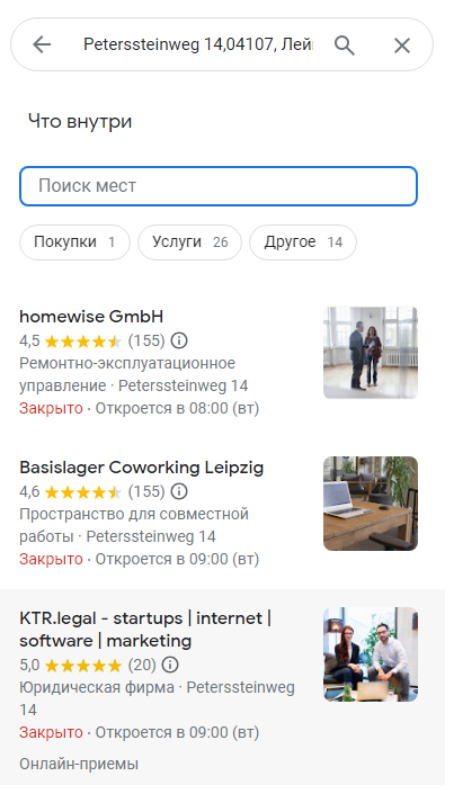Viewport: 458px width, 788px height.
Task: Focus the "Поиск мест" input field
Action: click(218, 186)
